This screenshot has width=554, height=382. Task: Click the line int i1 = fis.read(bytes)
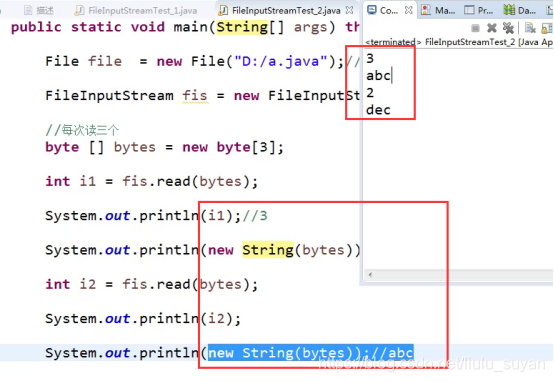152,182
